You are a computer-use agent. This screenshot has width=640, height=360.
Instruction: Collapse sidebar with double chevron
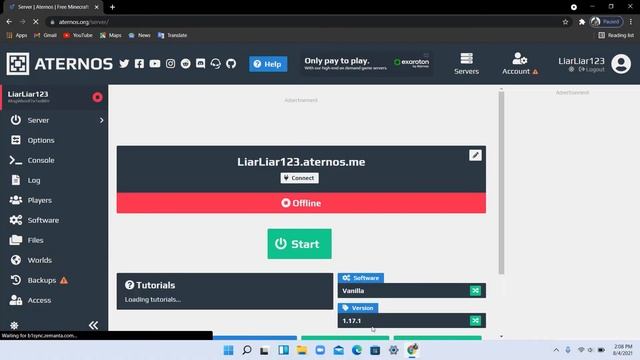tap(93, 325)
